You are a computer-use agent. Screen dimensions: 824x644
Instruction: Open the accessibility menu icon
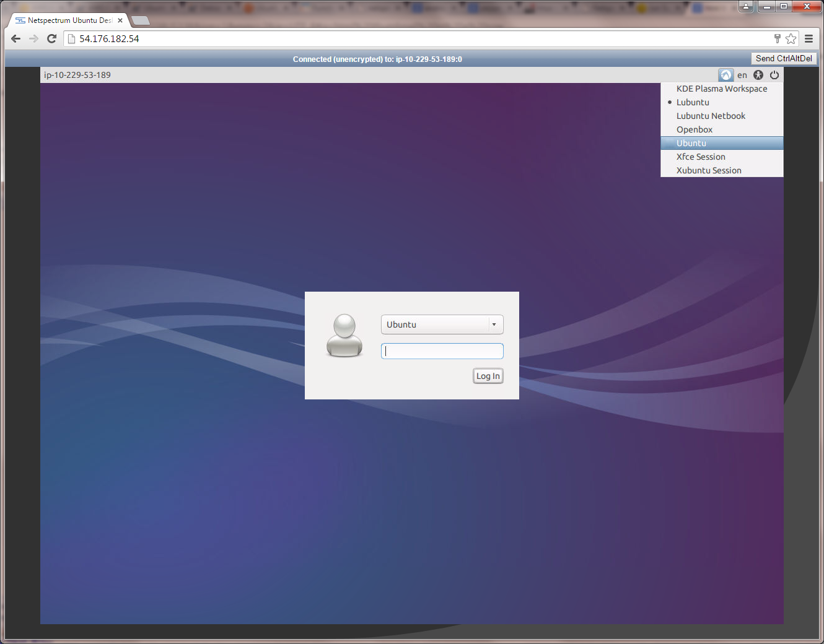758,75
